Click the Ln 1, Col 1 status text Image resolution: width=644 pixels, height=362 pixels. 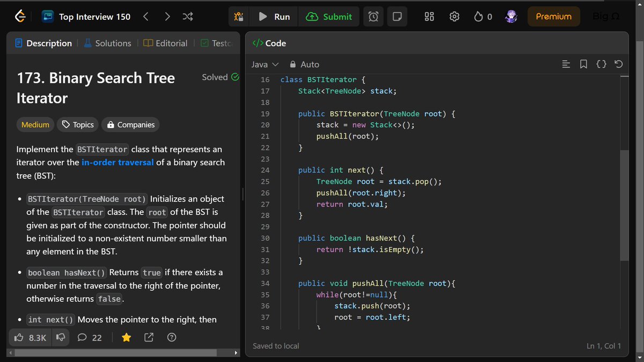[604, 346]
